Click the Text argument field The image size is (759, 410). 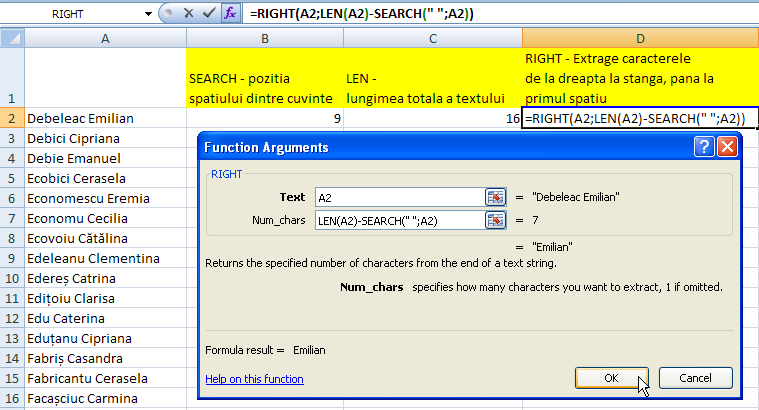point(400,197)
